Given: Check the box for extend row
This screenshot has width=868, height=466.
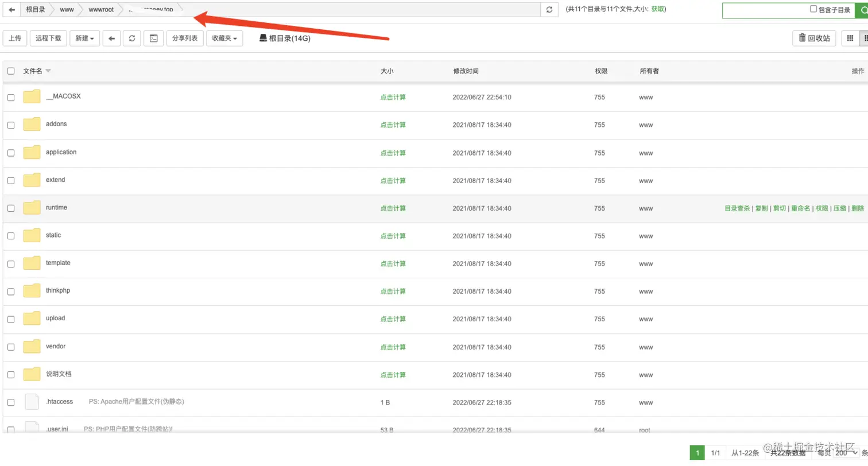Looking at the screenshot, I should (11, 180).
